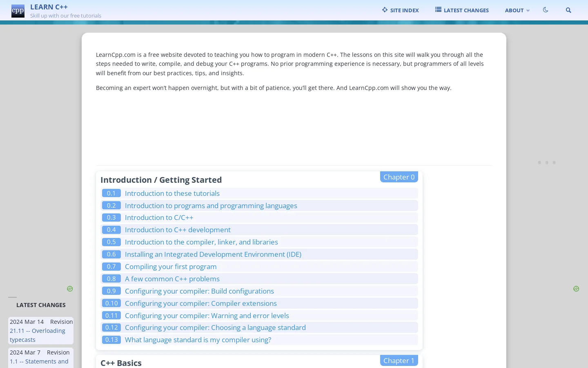Open 1.1 Statements entry in Latest Changes sidebar

point(39,361)
